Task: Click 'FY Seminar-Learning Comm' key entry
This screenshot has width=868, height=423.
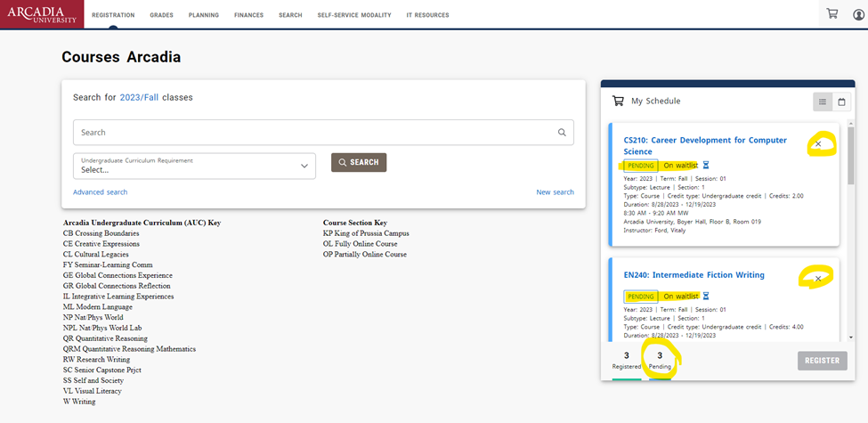Action: coord(108,265)
